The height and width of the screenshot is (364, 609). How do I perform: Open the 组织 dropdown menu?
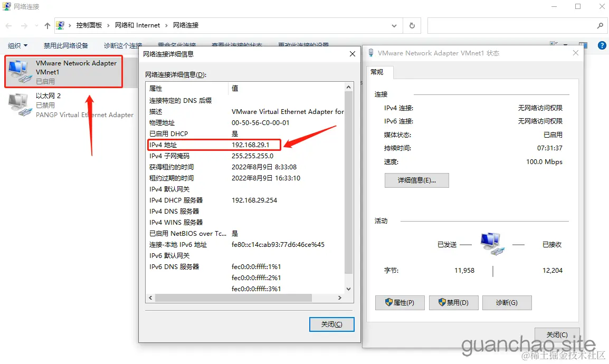(17, 45)
